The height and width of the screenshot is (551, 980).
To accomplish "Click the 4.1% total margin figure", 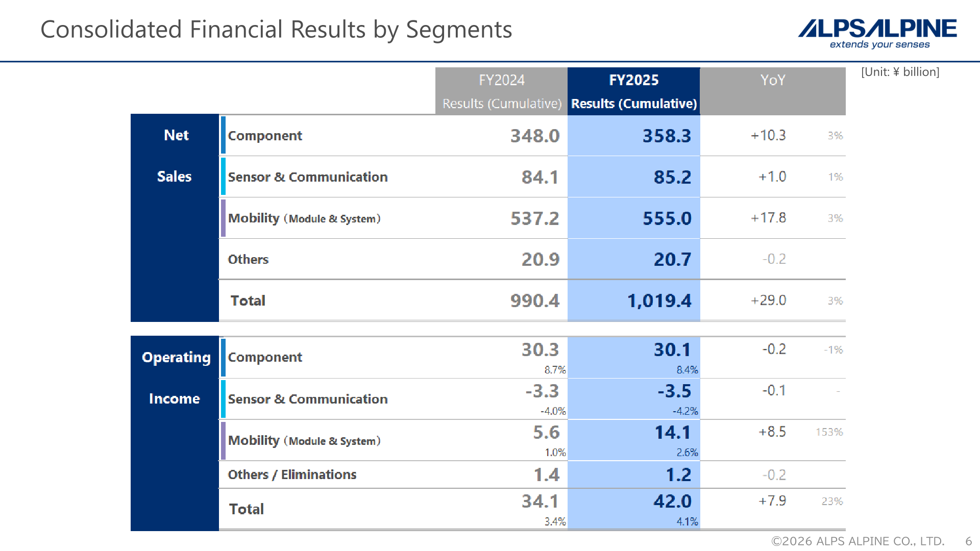I will pos(688,522).
